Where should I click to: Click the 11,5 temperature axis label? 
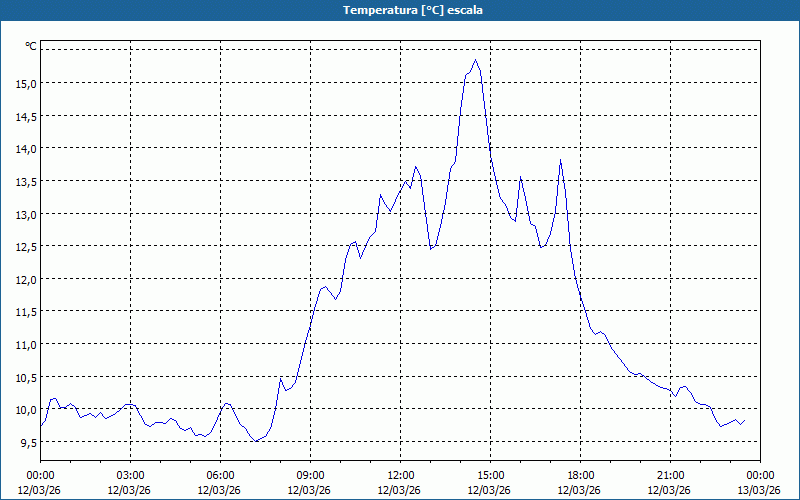[x=25, y=311]
